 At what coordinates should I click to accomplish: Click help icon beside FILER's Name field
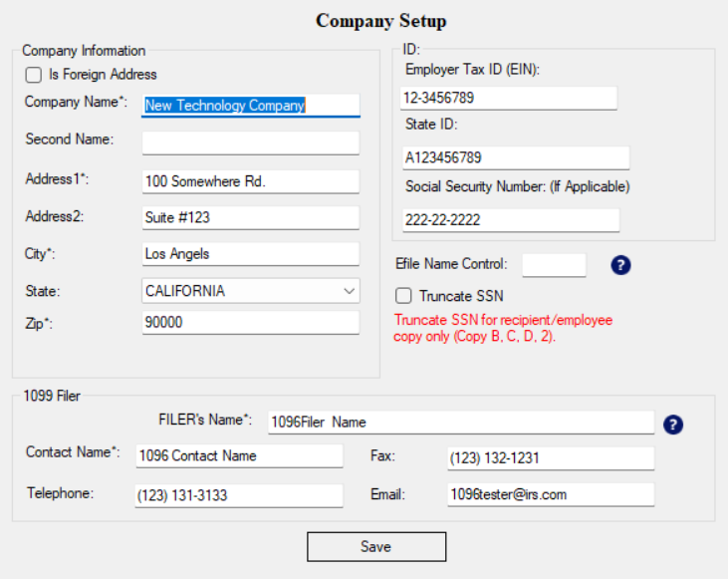tap(673, 425)
